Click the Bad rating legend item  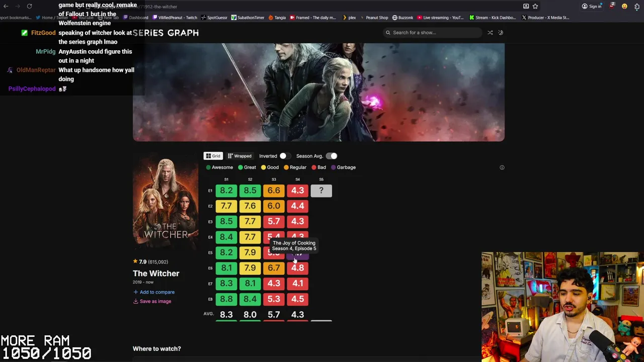click(x=319, y=167)
